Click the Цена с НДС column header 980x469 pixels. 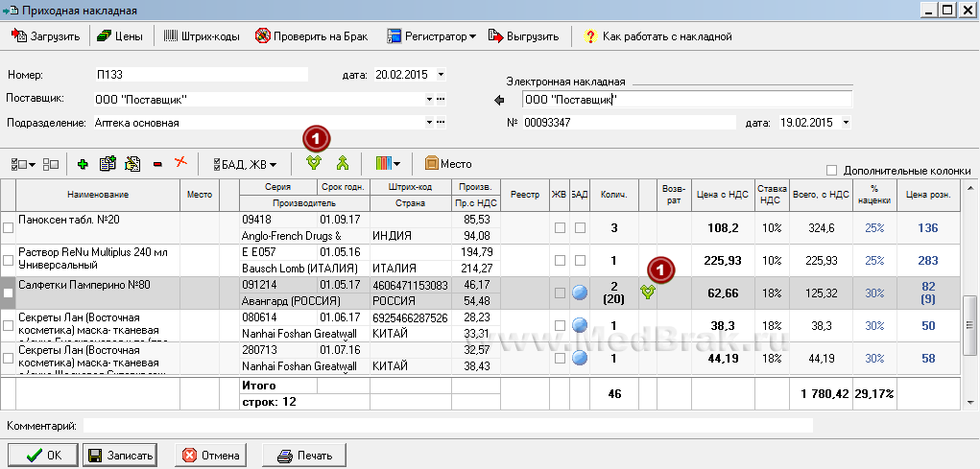[723, 195]
